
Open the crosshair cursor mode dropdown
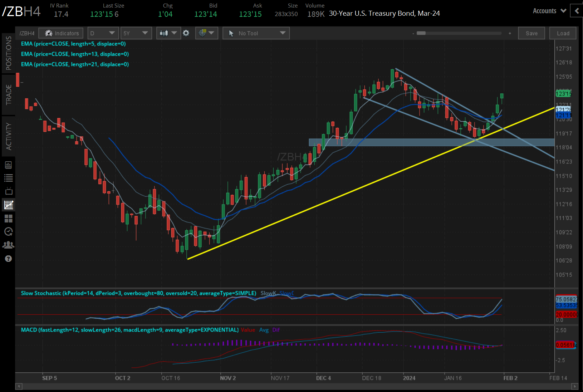(206, 33)
